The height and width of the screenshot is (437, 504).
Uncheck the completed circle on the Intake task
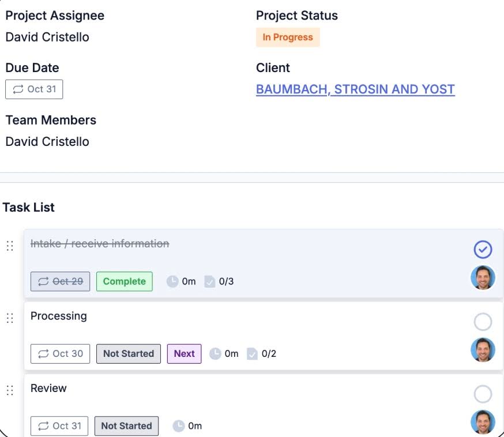[483, 249]
